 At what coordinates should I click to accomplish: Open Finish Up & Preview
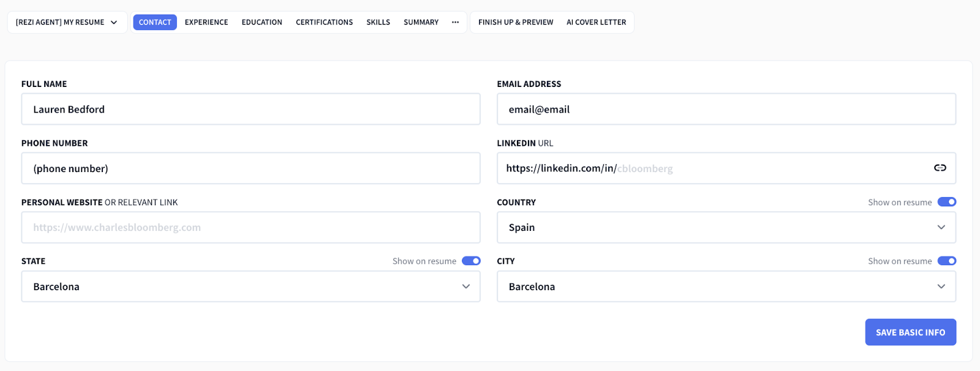516,22
